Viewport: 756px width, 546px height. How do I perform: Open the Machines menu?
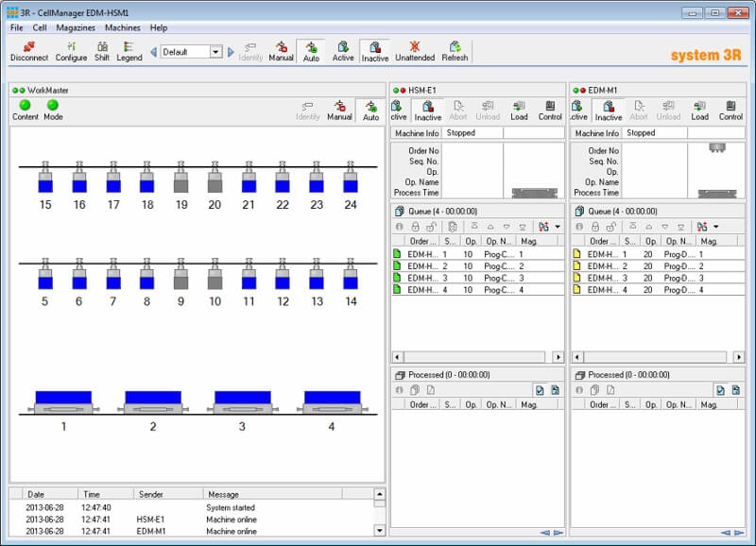click(x=123, y=27)
